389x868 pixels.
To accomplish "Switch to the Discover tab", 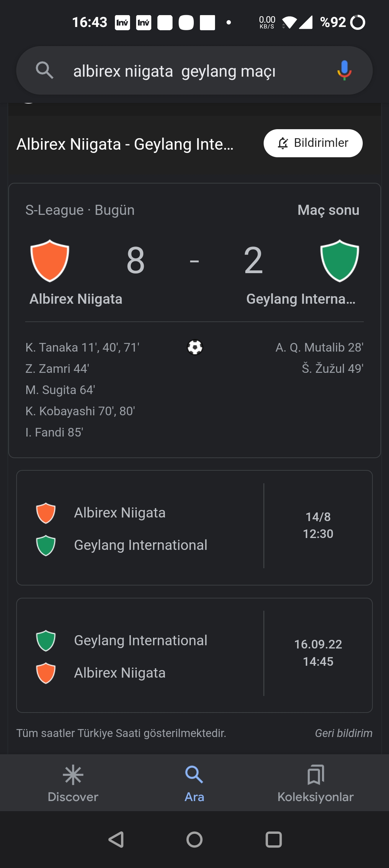I will tap(73, 783).
